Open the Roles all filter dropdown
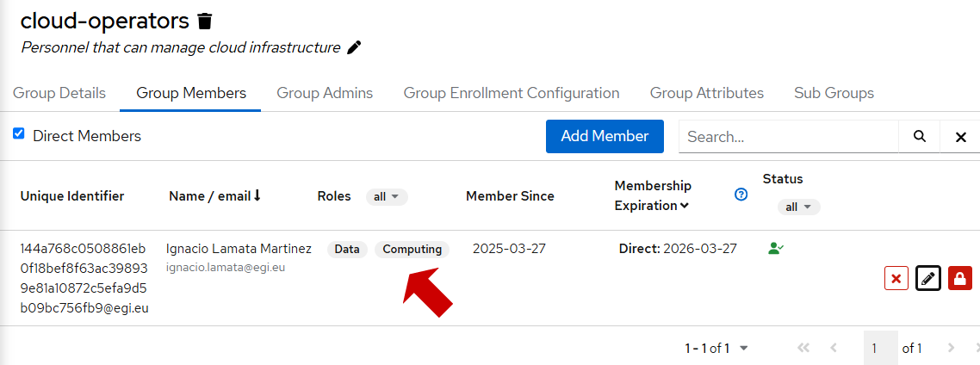 pos(387,197)
